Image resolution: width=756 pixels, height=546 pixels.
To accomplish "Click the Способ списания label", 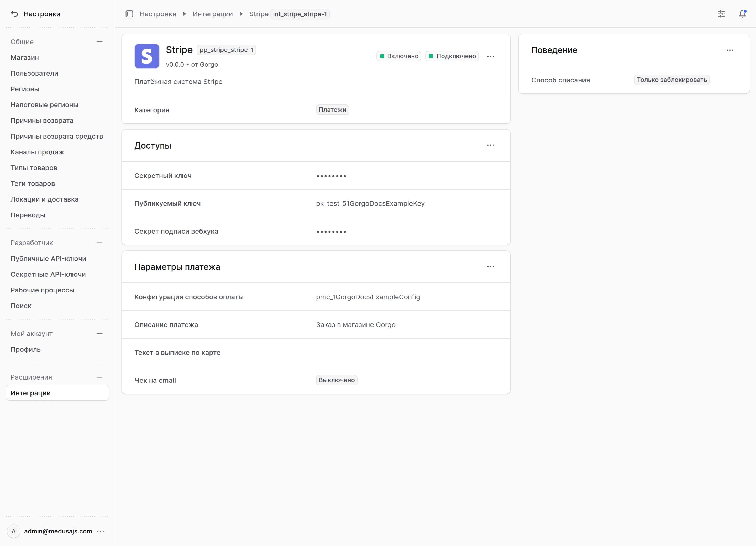I will tap(560, 80).
